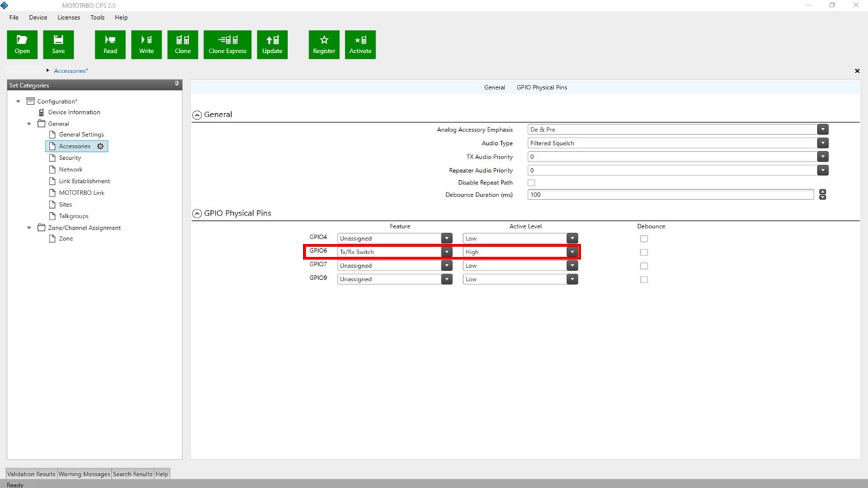Click the Activate icon
The height and width of the screenshot is (488, 868).
click(x=360, y=44)
